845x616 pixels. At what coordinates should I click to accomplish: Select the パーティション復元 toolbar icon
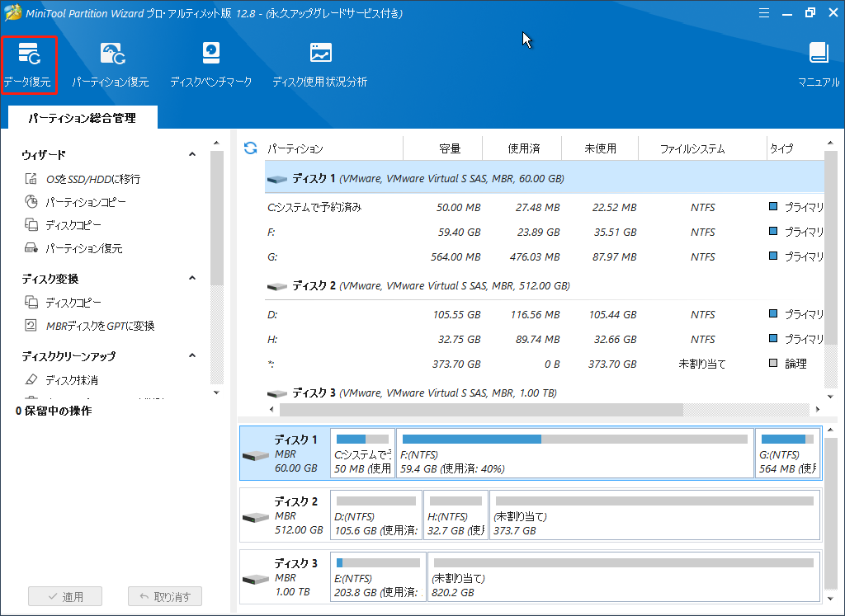click(111, 64)
